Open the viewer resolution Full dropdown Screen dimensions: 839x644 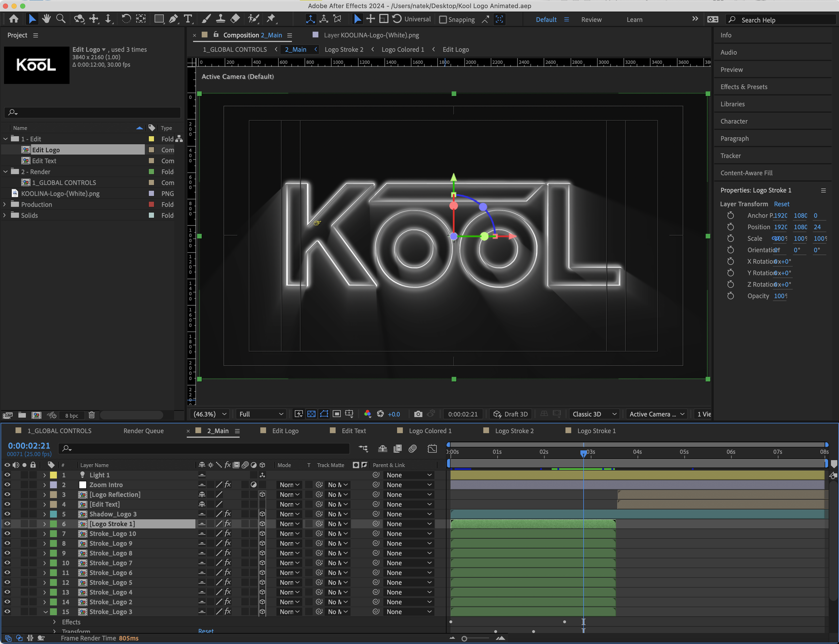(x=261, y=414)
